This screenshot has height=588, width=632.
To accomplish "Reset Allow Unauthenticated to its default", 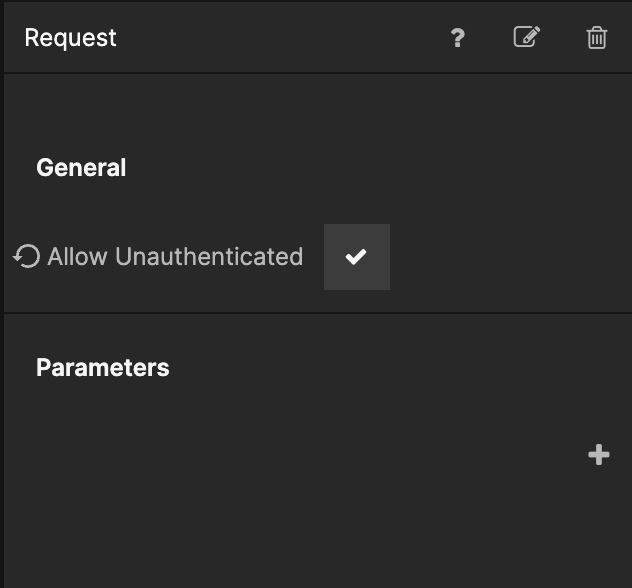I will pyautogui.click(x=27, y=256).
